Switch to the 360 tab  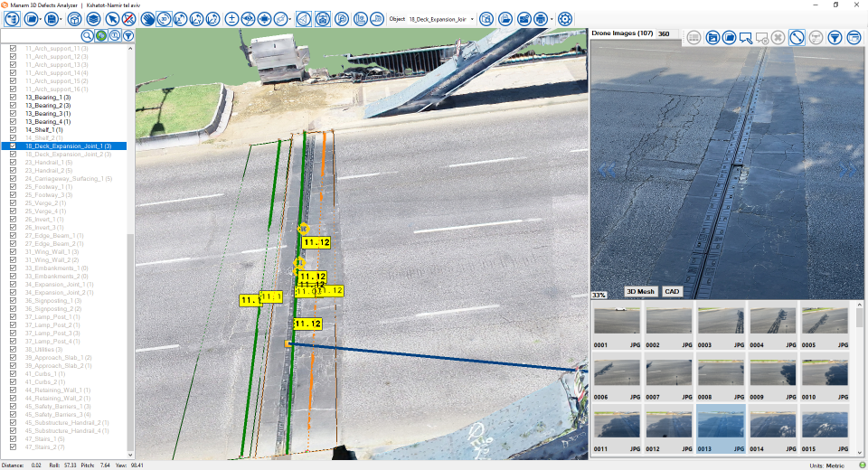(x=664, y=33)
